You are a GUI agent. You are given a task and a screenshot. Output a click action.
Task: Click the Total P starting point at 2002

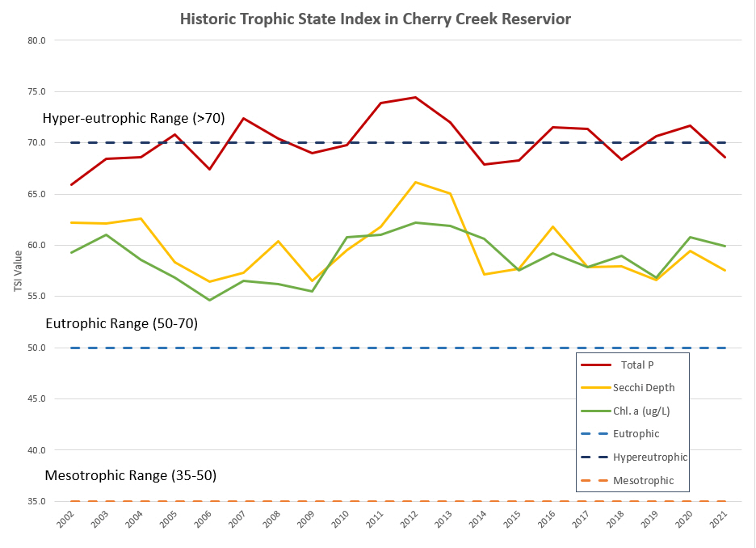71,185
